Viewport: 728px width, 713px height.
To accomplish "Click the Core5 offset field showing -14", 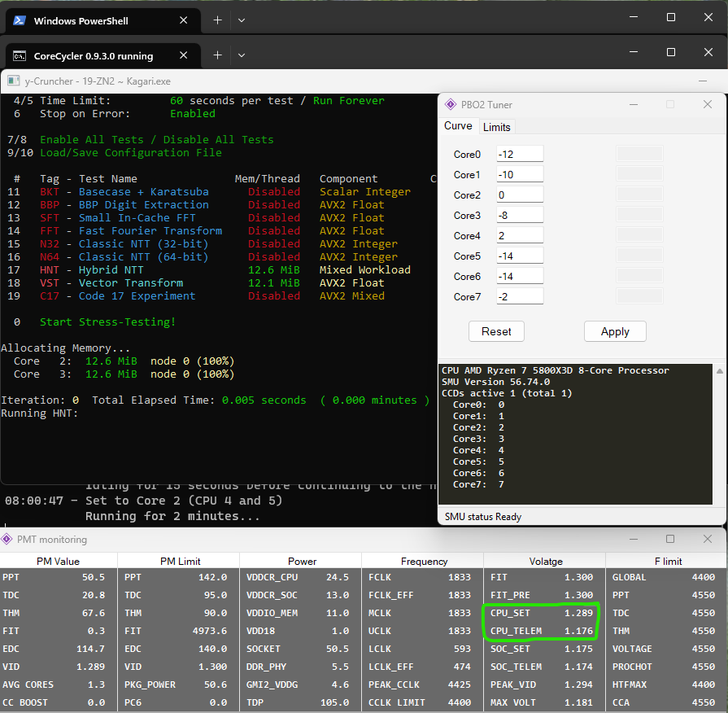I will [x=520, y=256].
